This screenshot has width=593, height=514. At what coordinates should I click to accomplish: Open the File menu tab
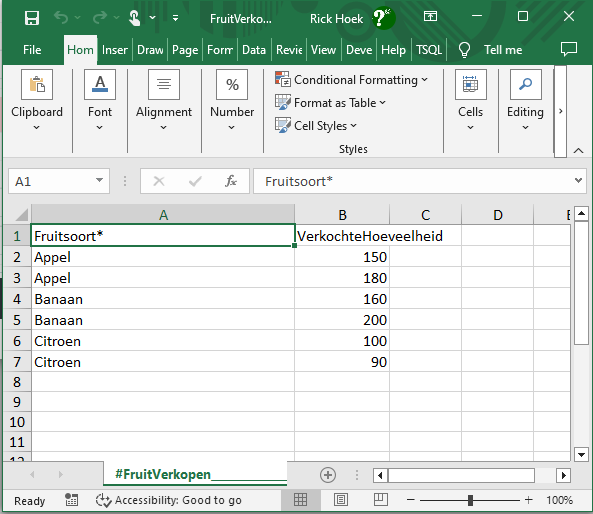tap(32, 50)
